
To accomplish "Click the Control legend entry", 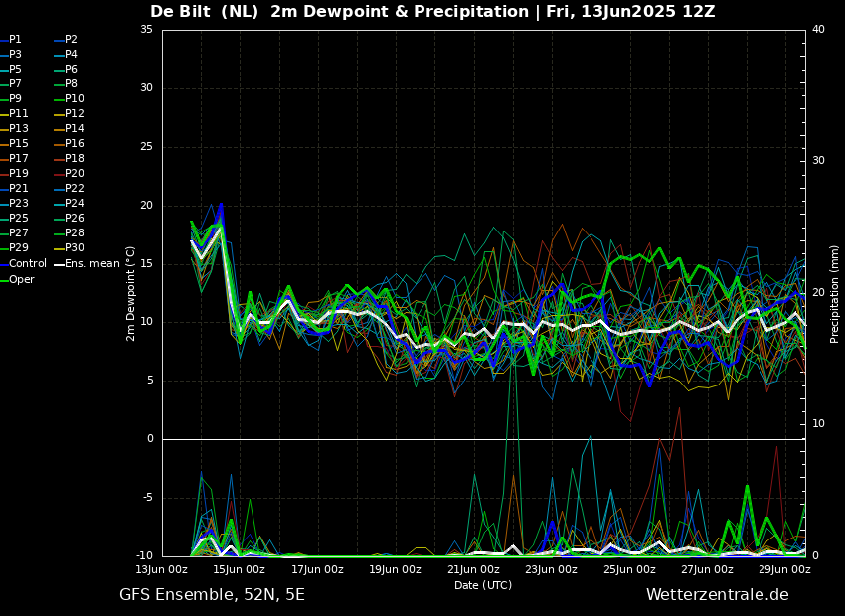I will 27,264.
